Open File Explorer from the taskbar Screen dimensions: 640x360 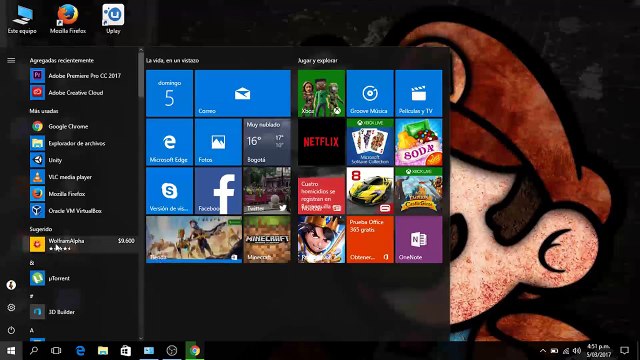(103, 351)
